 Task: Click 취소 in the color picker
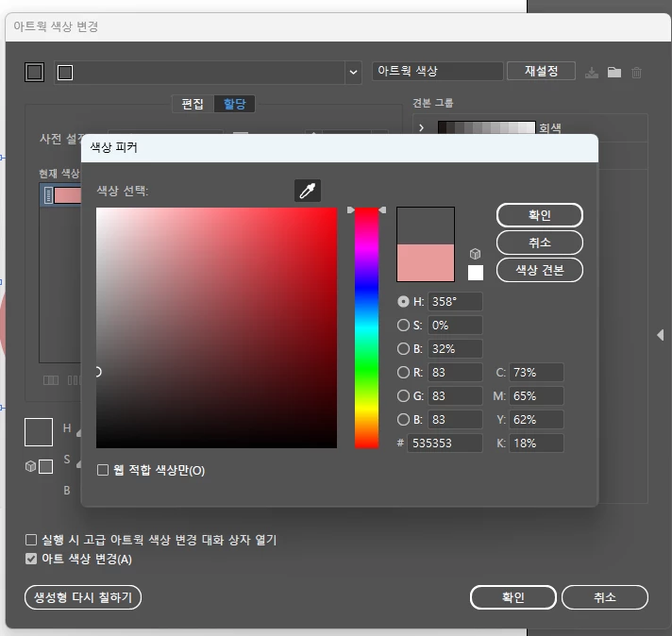540,243
